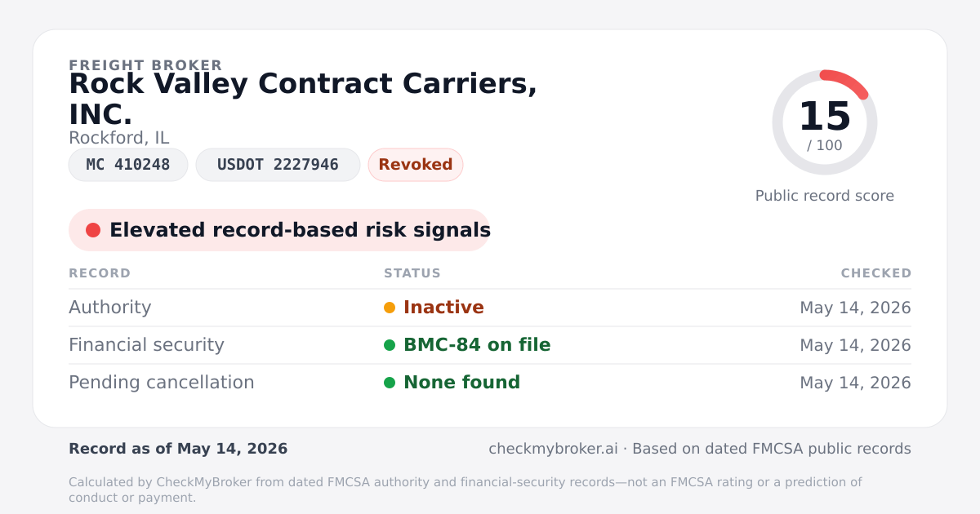Click the score number 15
Viewport: 980px width, 514px height.
(x=825, y=117)
